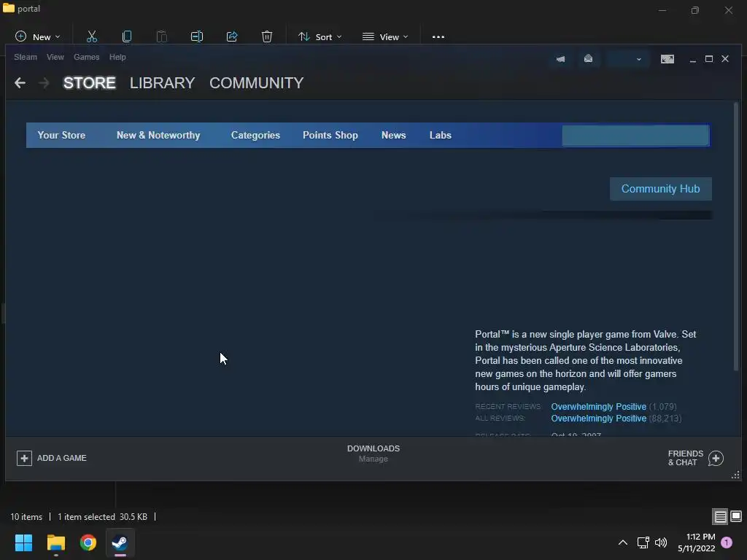The width and height of the screenshot is (747, 560).
Task: Open the New & Noteworthy dropdown tab
Action: pyautogui.click(x=158, y=135)
